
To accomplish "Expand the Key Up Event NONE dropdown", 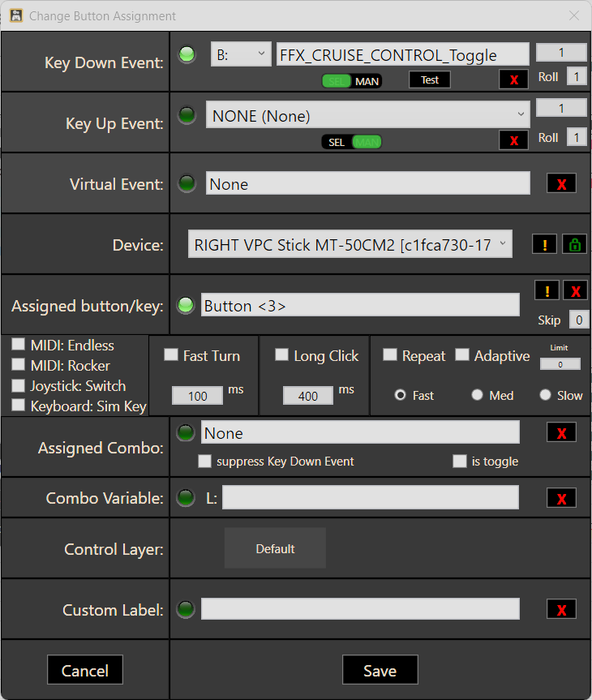I will [x=367, y=116].
